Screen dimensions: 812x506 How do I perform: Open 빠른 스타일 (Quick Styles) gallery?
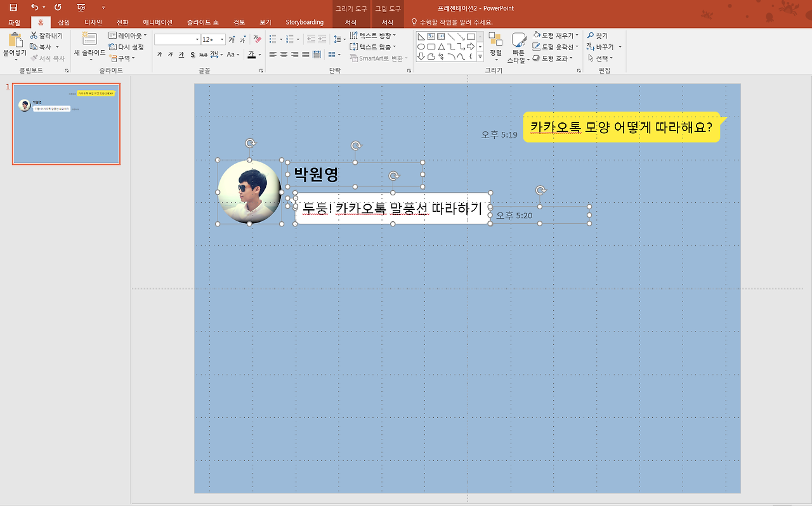pos(518,48)
